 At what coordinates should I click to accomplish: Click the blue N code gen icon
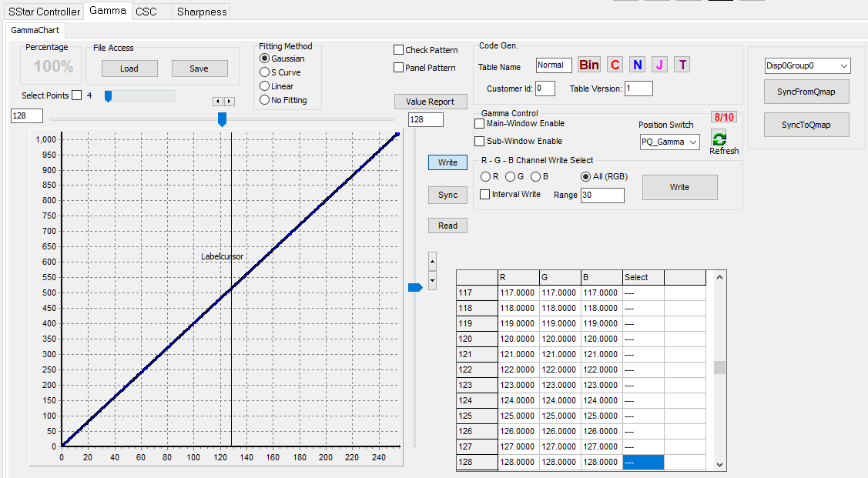coord(637,65)
